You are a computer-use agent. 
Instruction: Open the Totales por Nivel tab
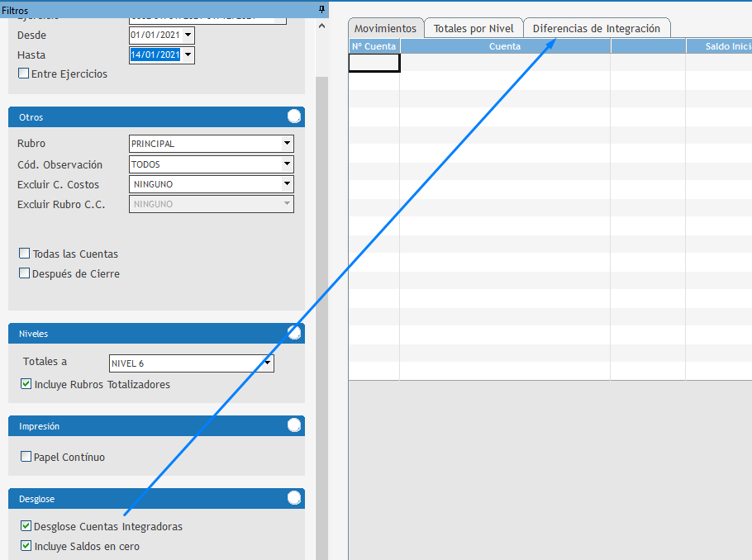point(474,29)
